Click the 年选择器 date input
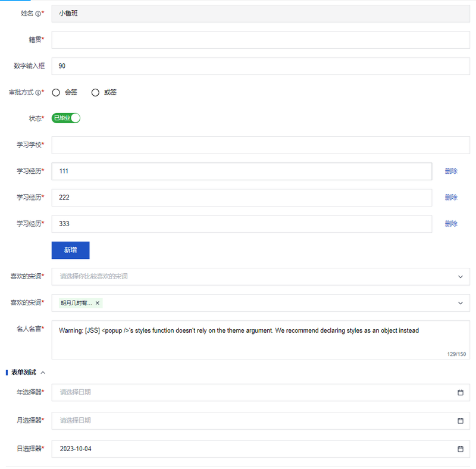 (x=261, y=392)
